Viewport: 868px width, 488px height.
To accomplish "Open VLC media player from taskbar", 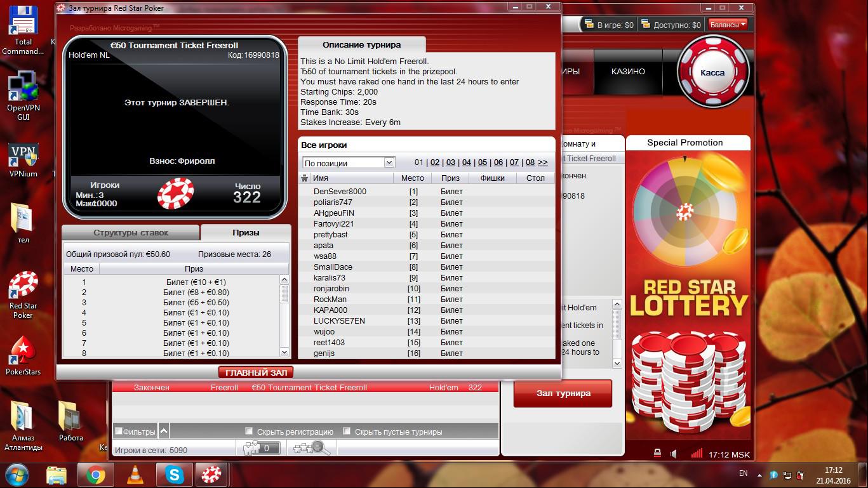I will tap(135, 475).
